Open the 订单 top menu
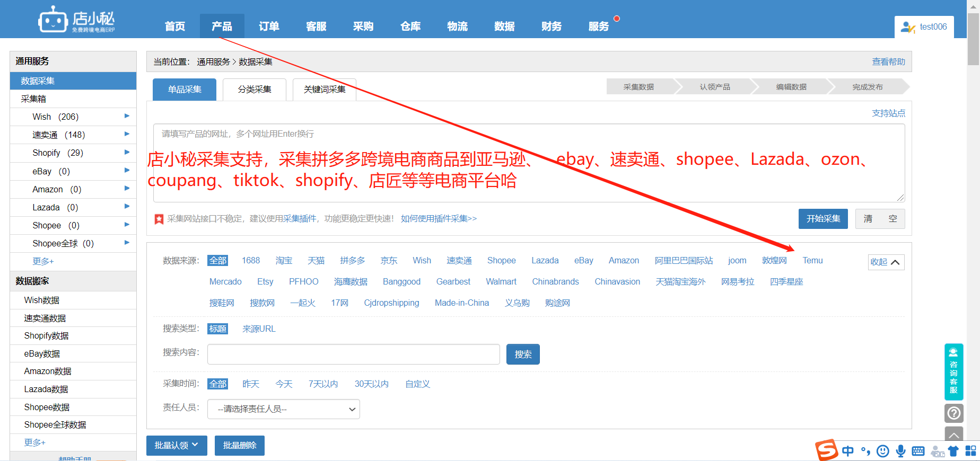Image resolution: width=980 pixels, height=461 pixels. click(269, 26)
